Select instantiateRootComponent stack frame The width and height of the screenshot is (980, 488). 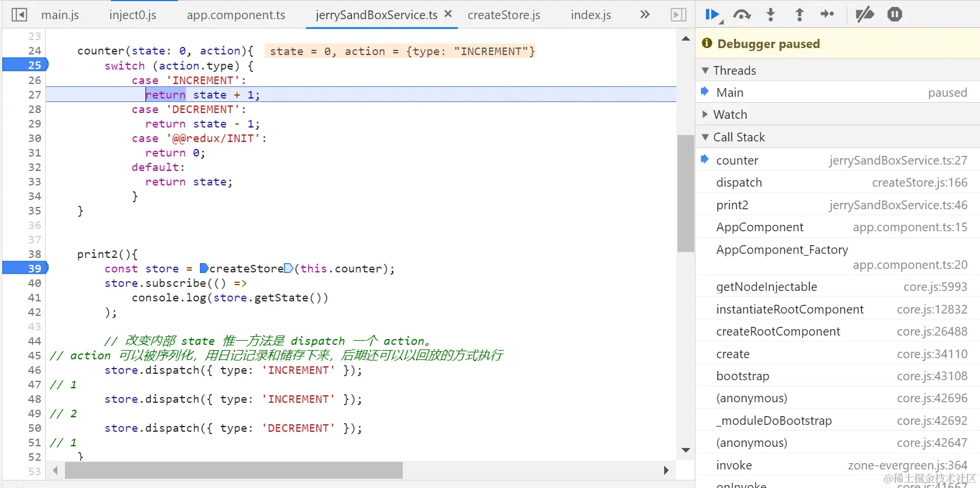coord(837,309)
